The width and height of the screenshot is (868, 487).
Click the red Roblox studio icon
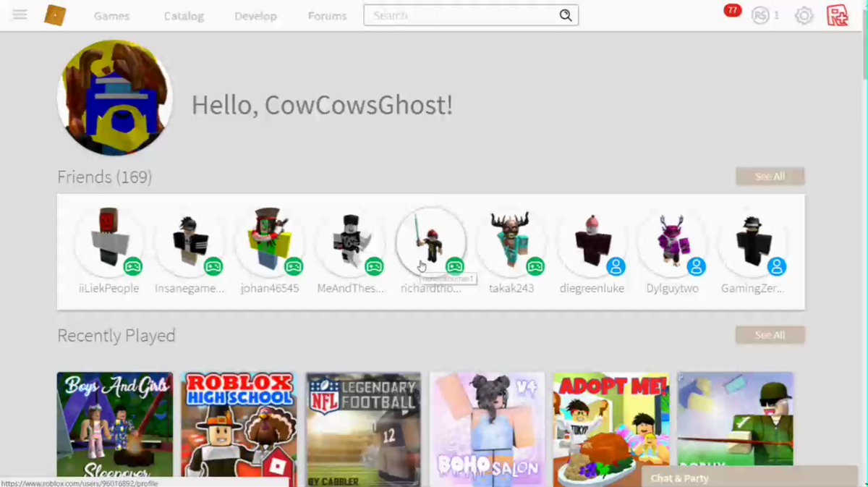coord(838,15)
